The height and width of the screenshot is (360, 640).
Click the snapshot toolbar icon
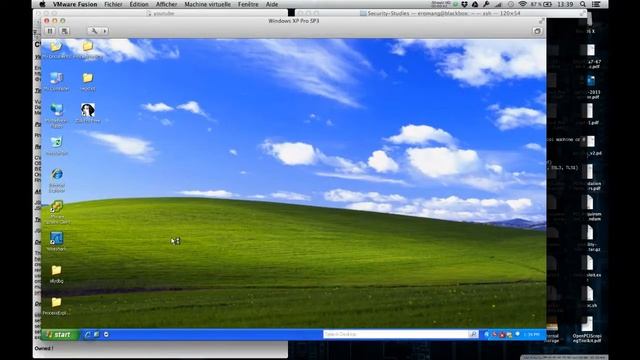click(64, 31)
